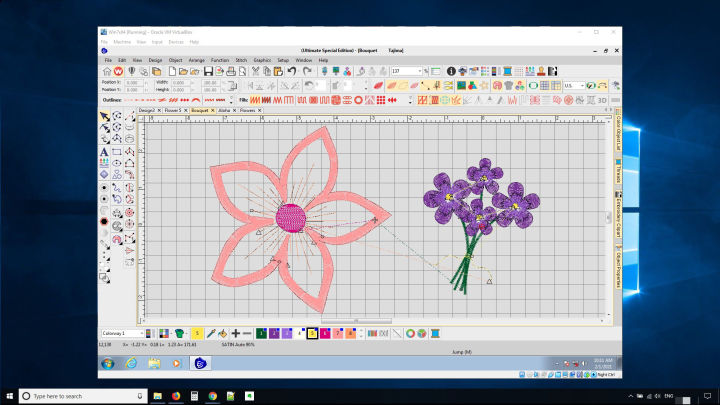The height and width of the screenshot is (405, 720).
Task: Undo the last action
Action: tap(292, 71)
